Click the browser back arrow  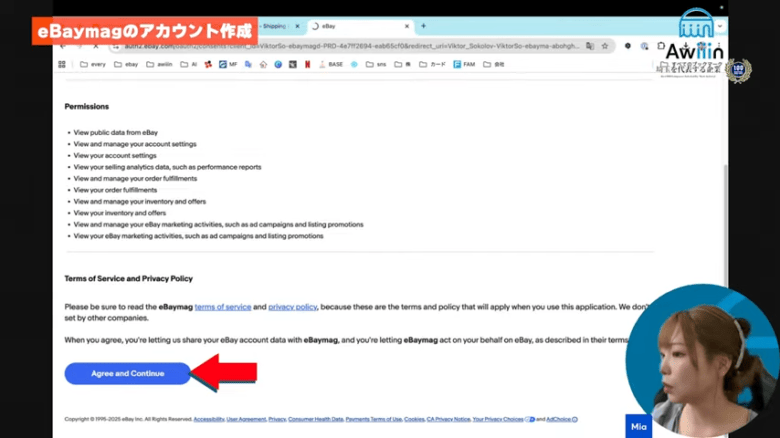pyautogui.click(x=66, y=45)
